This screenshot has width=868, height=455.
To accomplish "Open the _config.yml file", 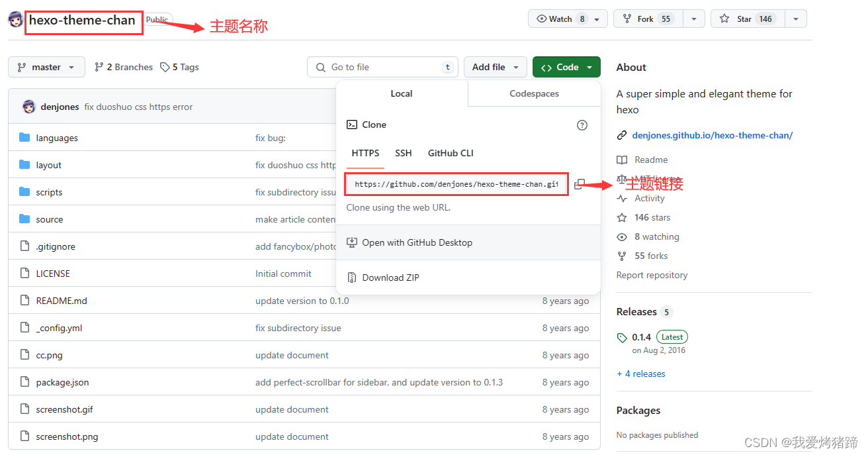I will [60, 328].
